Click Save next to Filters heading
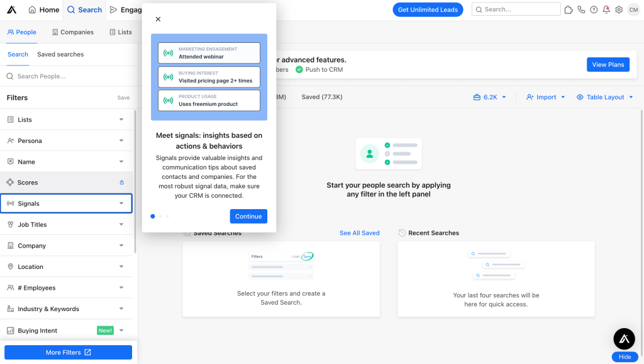 123,98
